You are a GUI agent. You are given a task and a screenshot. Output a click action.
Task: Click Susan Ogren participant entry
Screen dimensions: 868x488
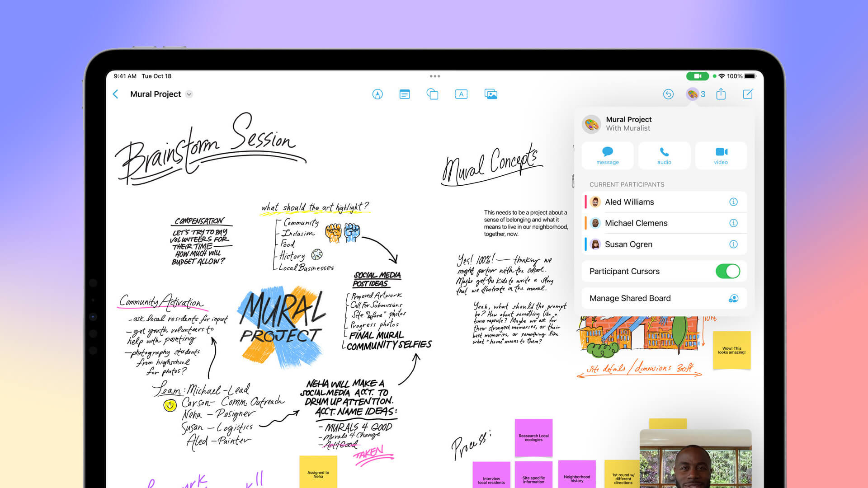pos(664,244)
